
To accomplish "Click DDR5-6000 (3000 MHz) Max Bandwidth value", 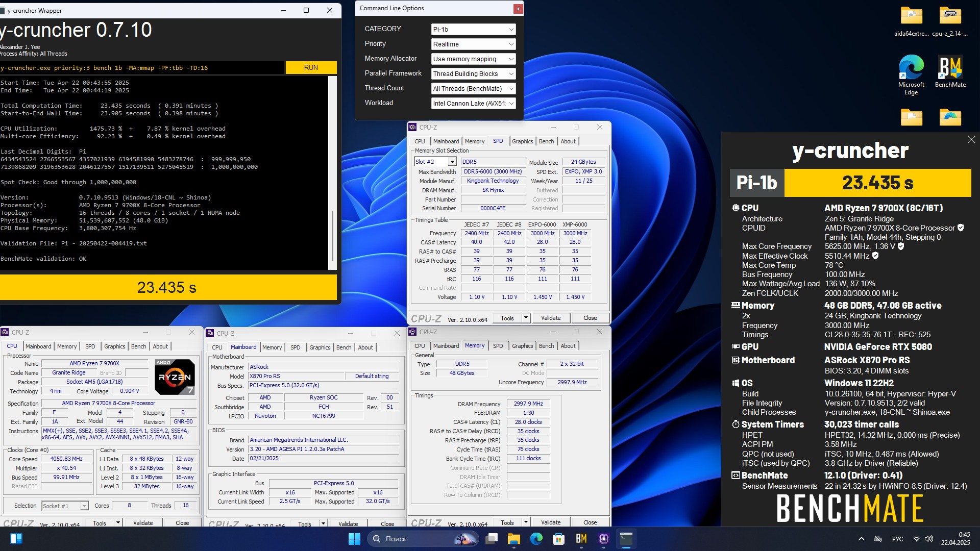I will pos(493,172).
